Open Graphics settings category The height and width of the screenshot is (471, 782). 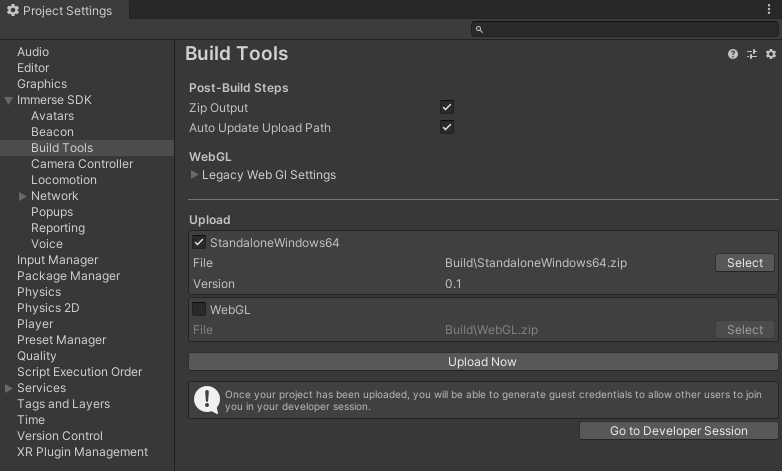[42, 84]
